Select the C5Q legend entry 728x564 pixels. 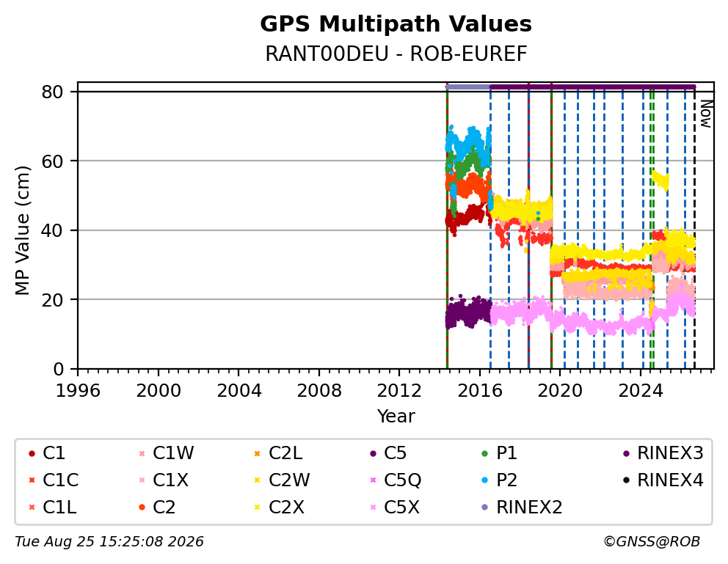(396, 480)
